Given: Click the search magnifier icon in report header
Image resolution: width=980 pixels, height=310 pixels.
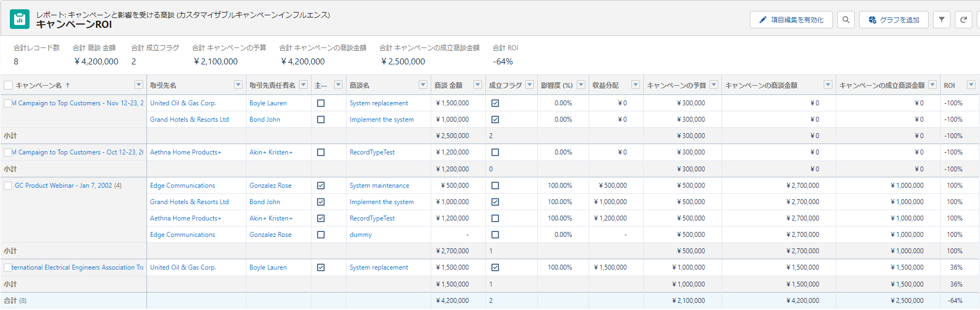Looking at the screenshot, I should [x=846, y=20].
